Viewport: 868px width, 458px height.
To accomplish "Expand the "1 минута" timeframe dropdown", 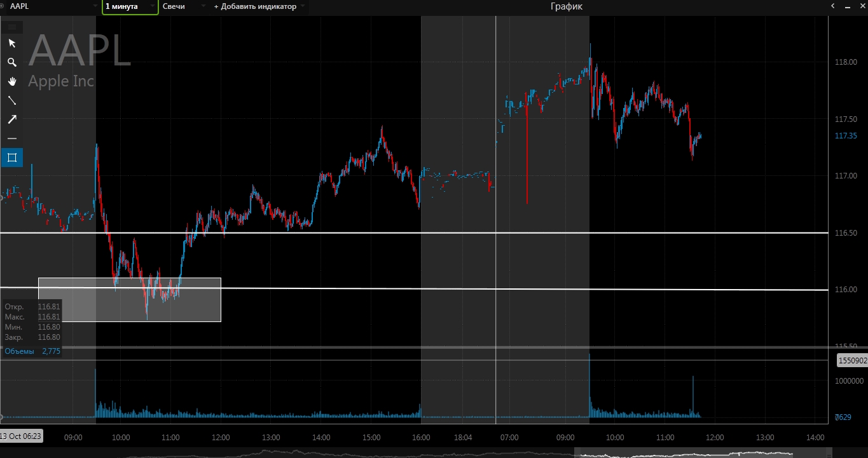I will coord(151,6).
